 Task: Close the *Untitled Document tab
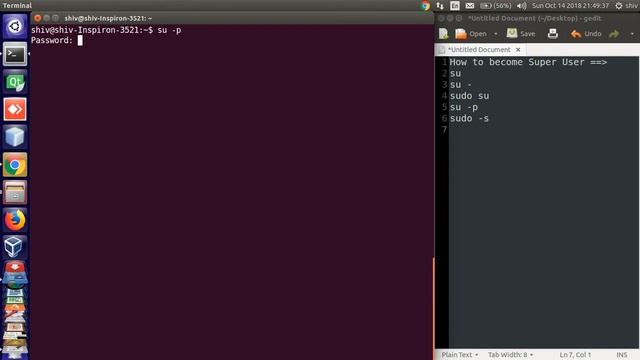point(518,50)
